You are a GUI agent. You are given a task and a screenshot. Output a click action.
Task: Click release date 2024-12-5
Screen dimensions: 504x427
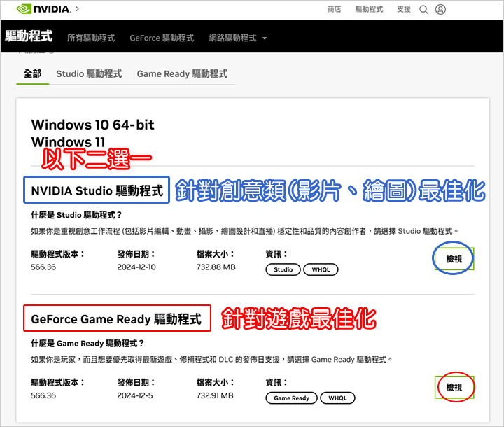(135, 395)
